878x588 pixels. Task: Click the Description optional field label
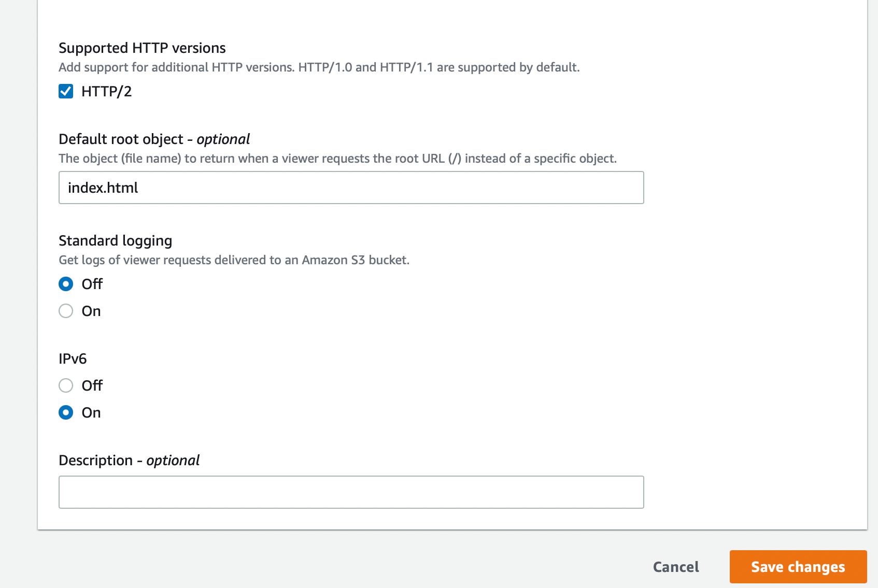(x=129, y=460)
